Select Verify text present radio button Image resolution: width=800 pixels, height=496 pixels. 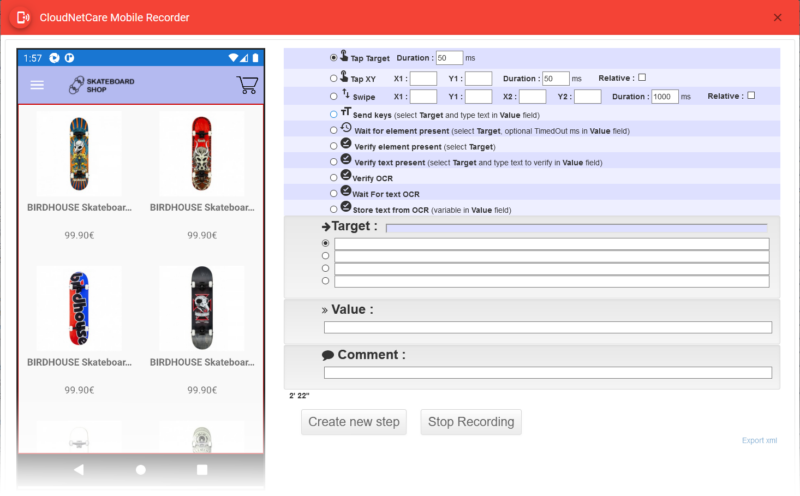[333, 162]
